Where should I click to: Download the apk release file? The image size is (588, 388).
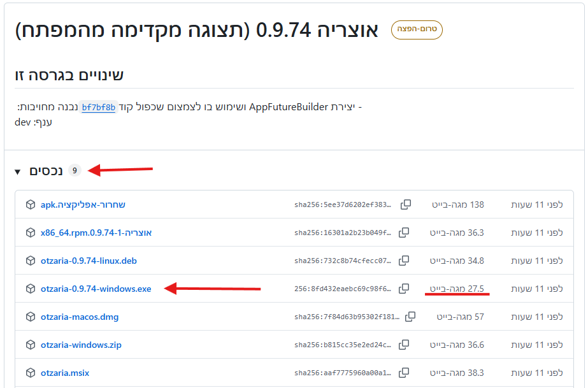[83, 205]
